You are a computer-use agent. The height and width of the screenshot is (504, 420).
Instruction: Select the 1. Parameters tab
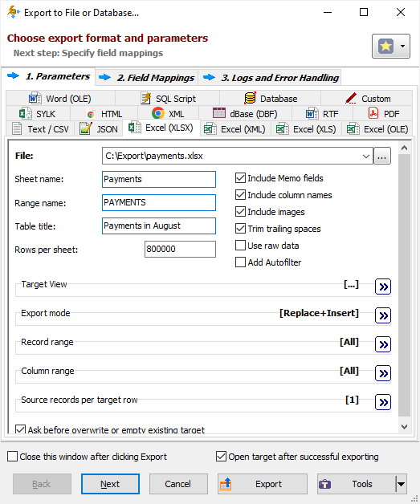(x=48, y=76)
